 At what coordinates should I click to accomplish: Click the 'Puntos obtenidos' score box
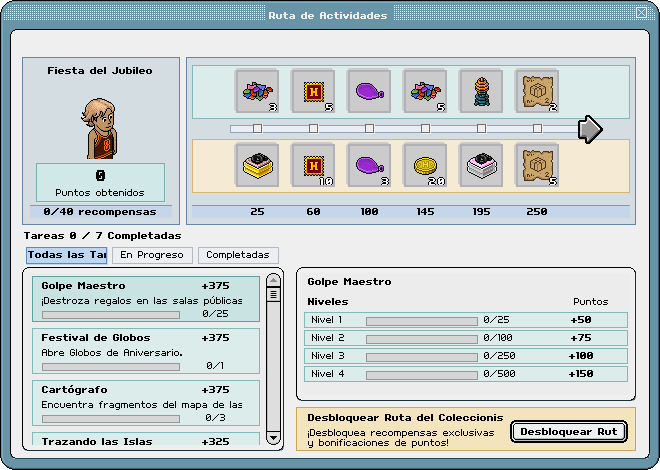tap(100, 182)
